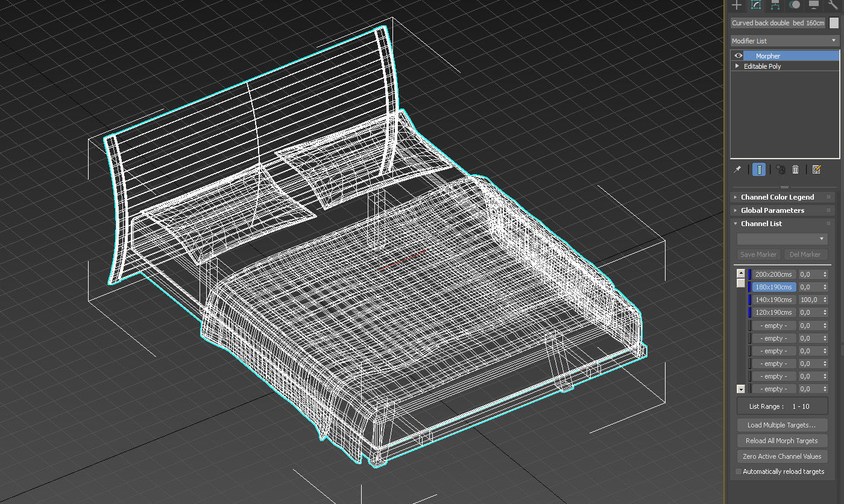Screen dimensions: 844x504
Task: Select the 120x190cms morph channel
Action: coord(774,312)
